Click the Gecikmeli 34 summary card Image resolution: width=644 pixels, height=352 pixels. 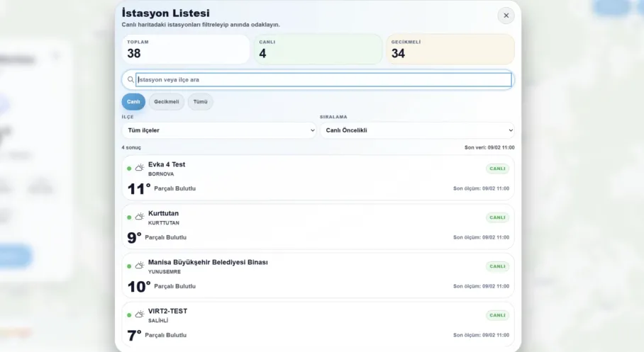click(450, 49)
